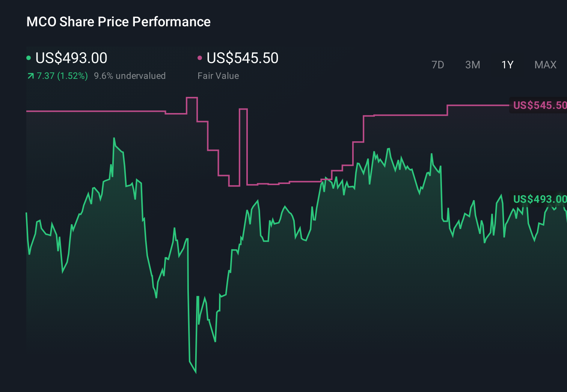Switch to the 7D time range
Viewport: 567px width, 392px height.
click(x=438, y=65)
